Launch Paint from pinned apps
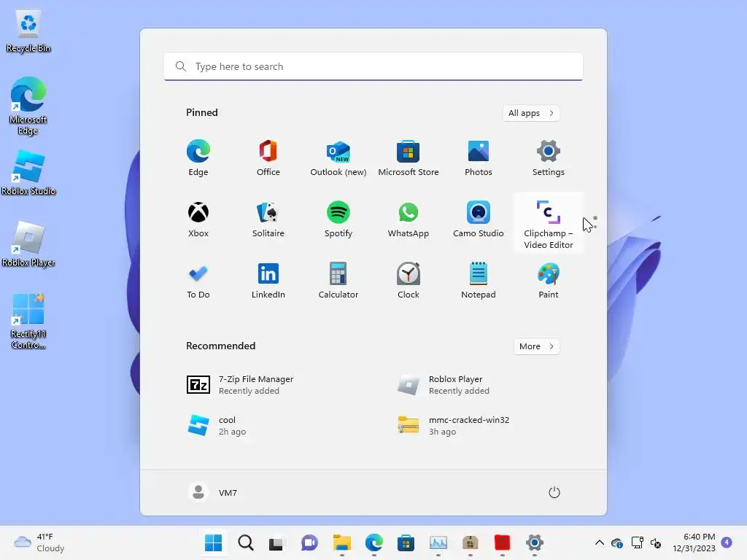This screenshot has height=560, width=747. 549,281
